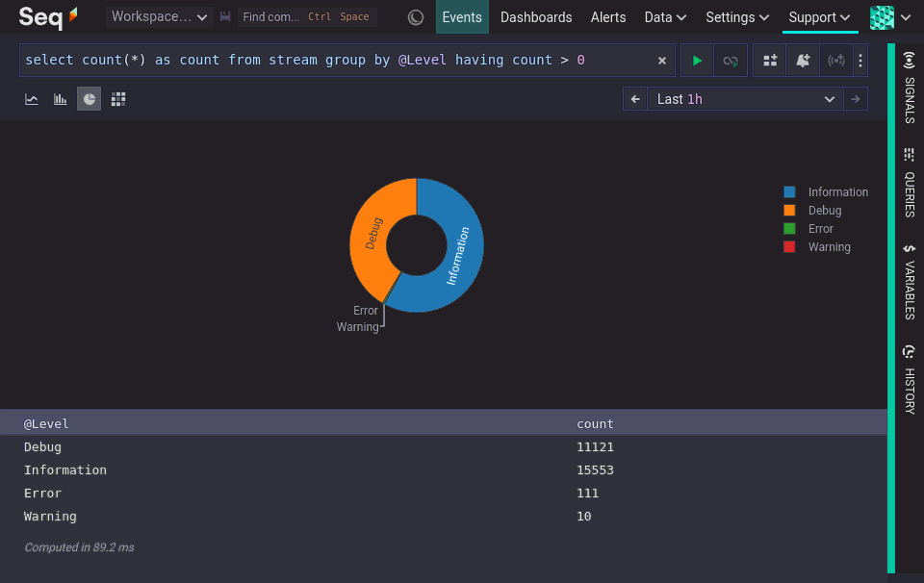Open the Last 1h time range dropdown
The image size is (924, 583).
745,99
